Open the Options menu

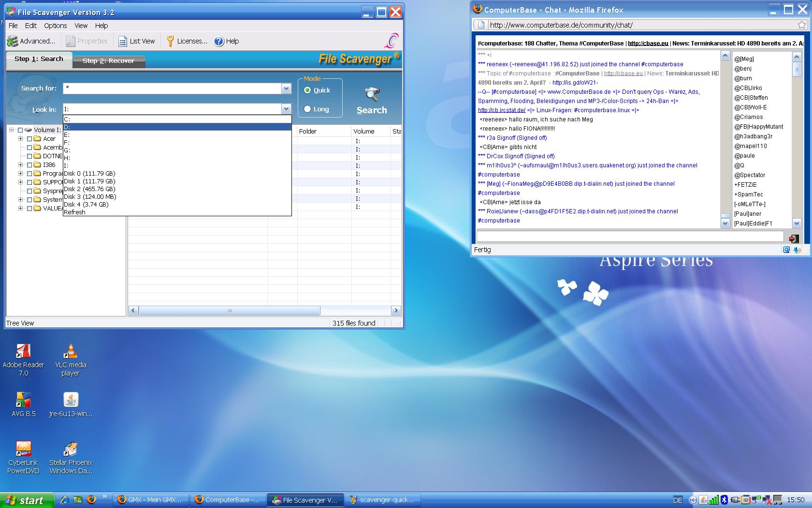click(56, 26)
